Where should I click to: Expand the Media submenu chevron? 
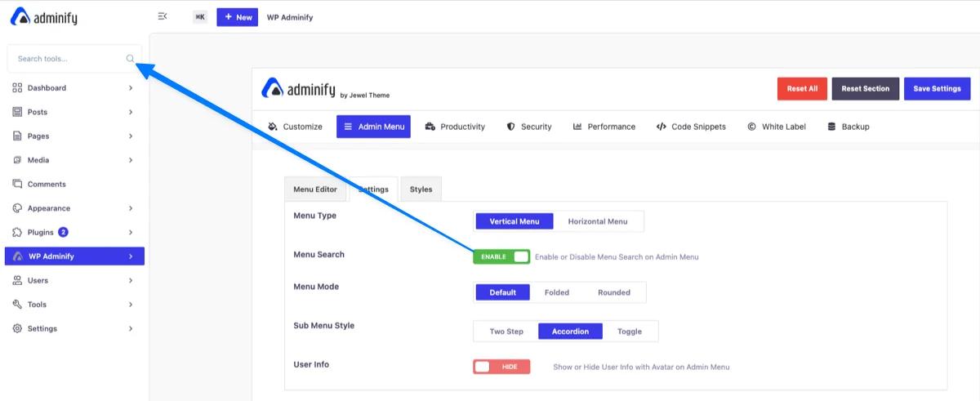131,160
